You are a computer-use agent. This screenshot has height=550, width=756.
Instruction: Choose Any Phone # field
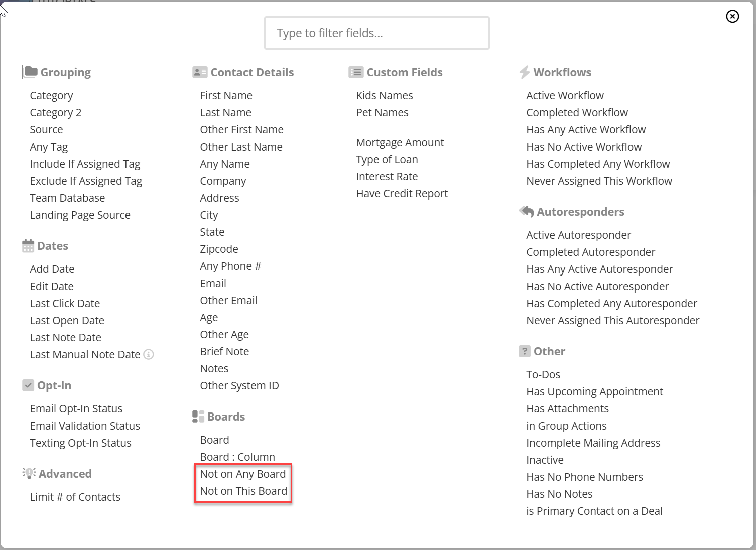(x=230, y=266)
